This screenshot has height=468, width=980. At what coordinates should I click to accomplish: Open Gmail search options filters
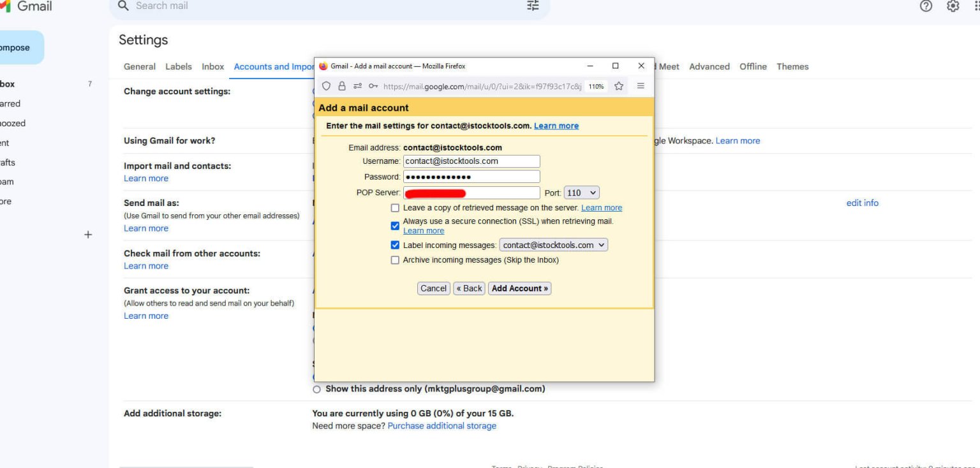(533, 6)
